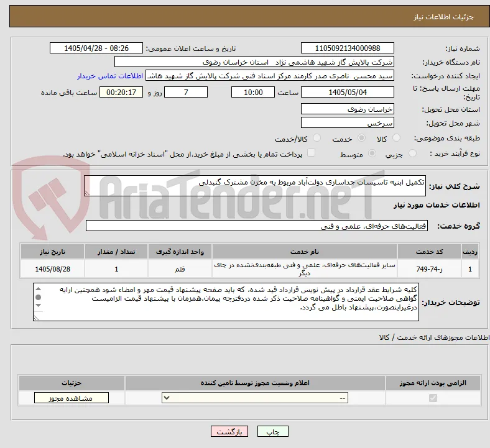Click the بازگشت back button
Image resolution: width=490 pixels, height=448 pixels.
pos(229,431)
